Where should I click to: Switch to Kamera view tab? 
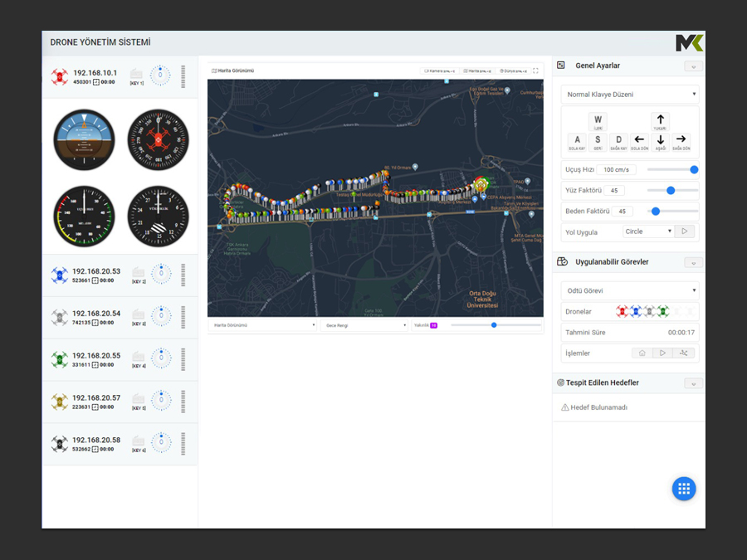439,71
